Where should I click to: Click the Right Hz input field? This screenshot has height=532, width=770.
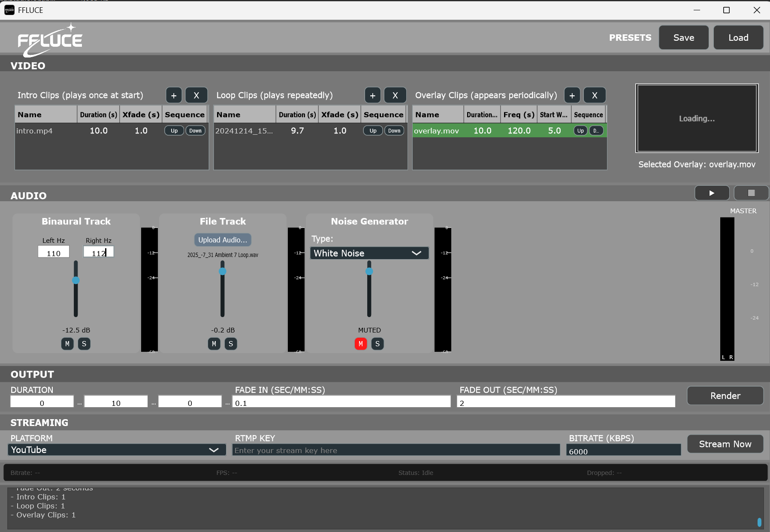pos(98,252)
